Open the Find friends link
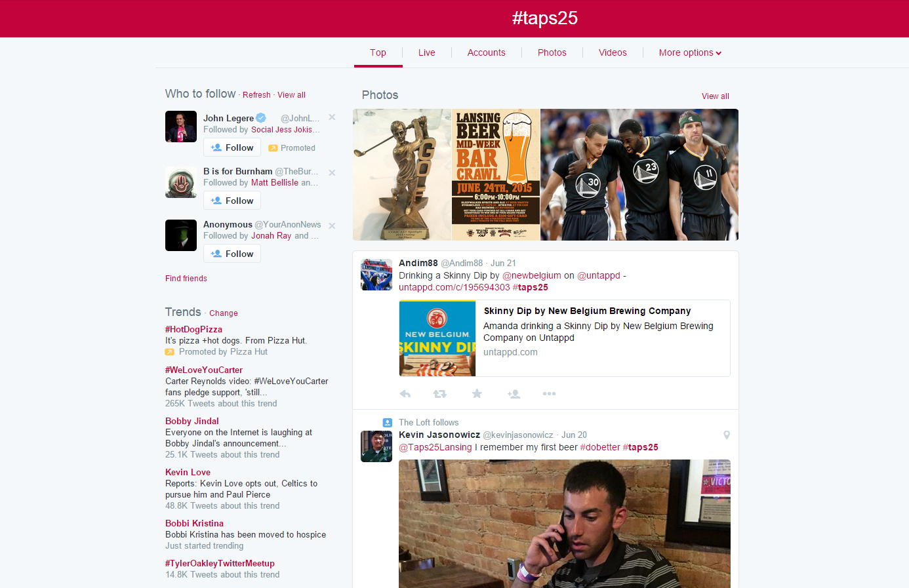This screenshot has width=909, height=588. [x=186, y=279]
